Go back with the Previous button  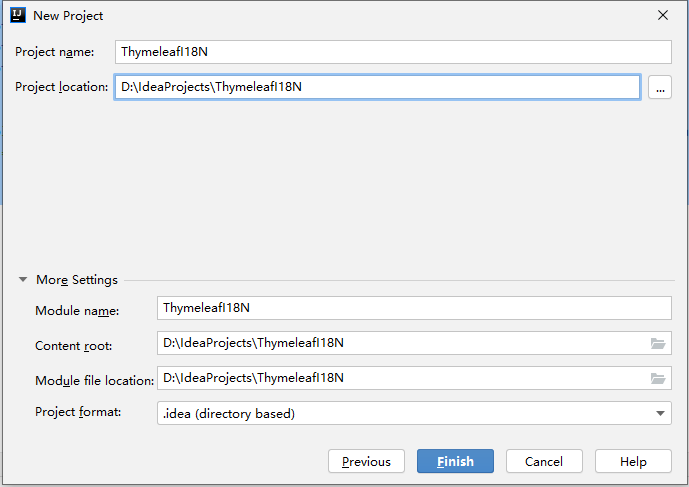366,461
